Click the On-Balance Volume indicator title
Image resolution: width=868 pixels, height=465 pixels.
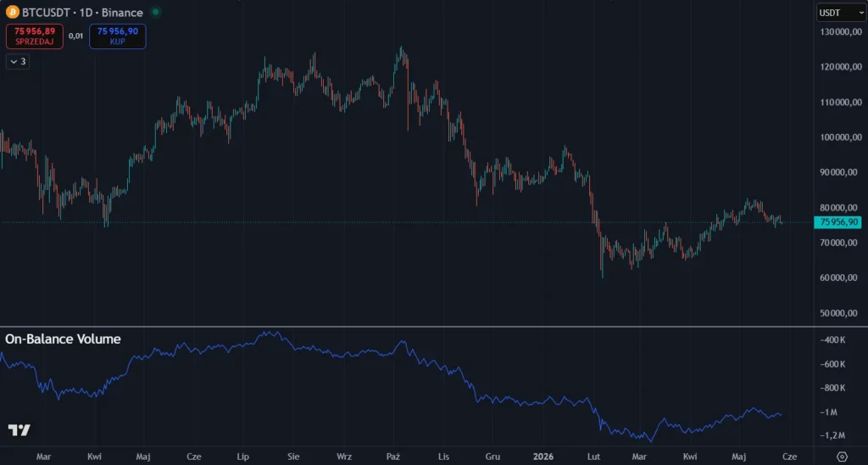63,339
